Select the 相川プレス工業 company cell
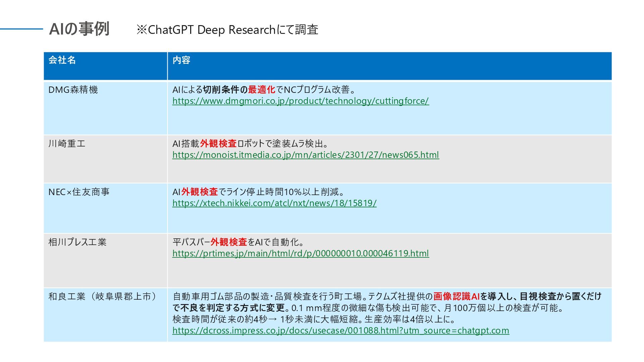 (77, 242)
